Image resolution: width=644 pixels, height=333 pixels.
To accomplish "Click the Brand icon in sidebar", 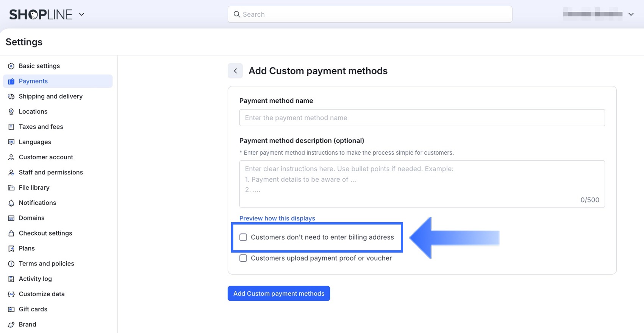I will pos(11,325).
